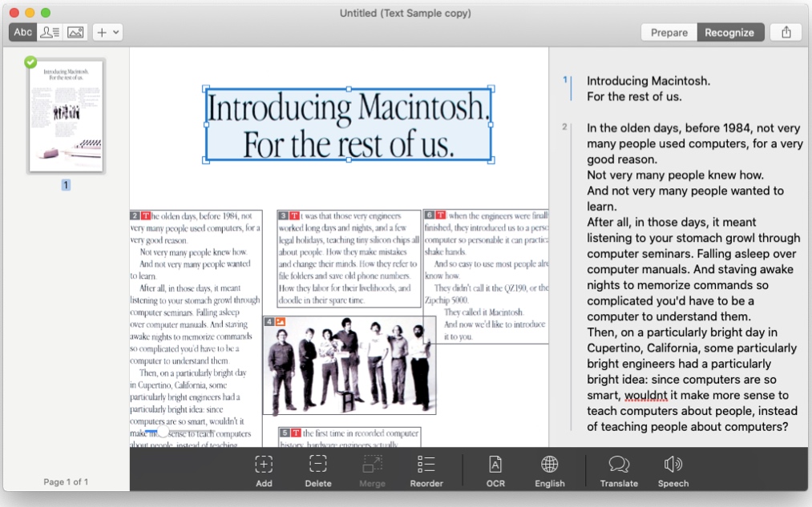The width and height of the screenshot is (812, 507).
Task: Click the red T icon of zone 2
Action: [x=146, y=215]
